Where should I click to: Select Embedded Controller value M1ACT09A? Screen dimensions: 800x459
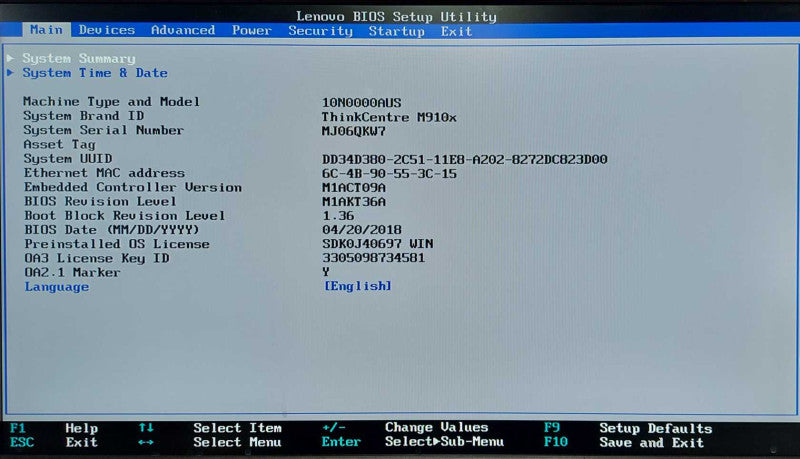click(354, 188)
